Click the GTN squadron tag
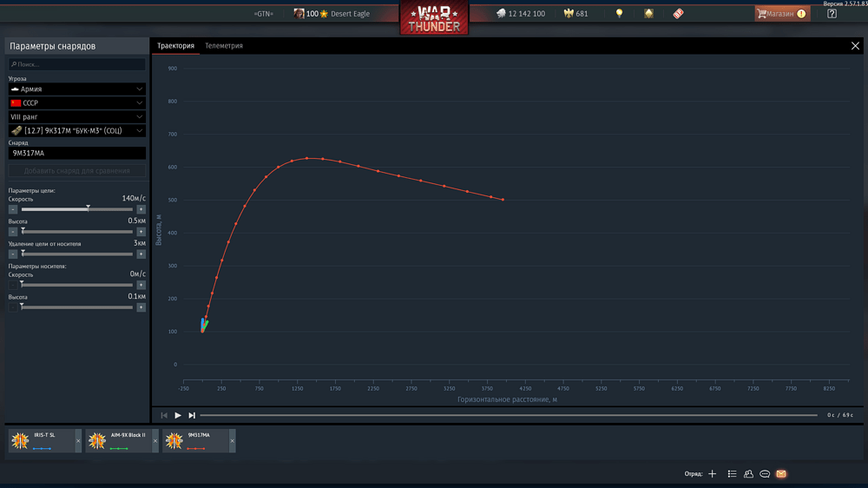This screenshot has width=868, height=488. pos(264,14)
